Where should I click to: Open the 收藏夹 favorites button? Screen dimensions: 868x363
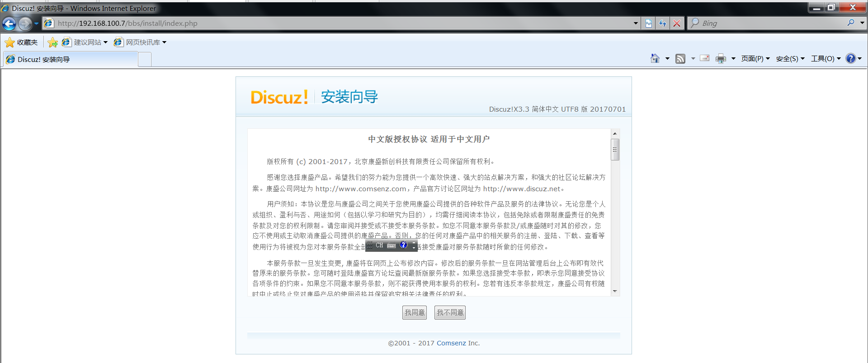click(x=21, y=42)
